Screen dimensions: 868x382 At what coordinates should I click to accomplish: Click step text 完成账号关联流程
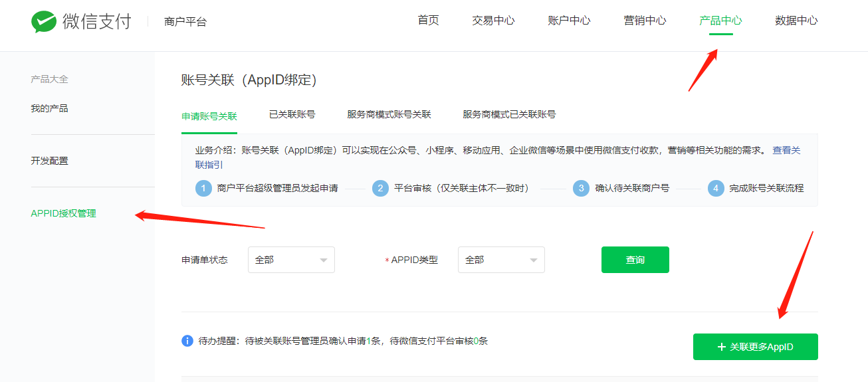(766, 188)
